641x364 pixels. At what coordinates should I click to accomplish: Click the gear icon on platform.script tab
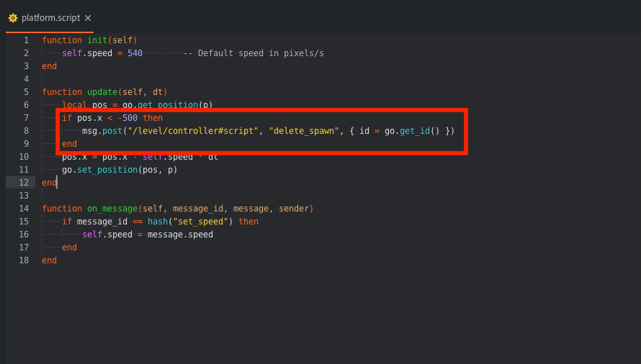13,18
